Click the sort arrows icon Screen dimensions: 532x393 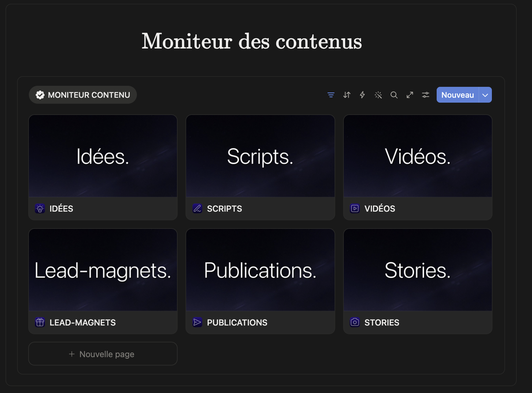point(347,95)
